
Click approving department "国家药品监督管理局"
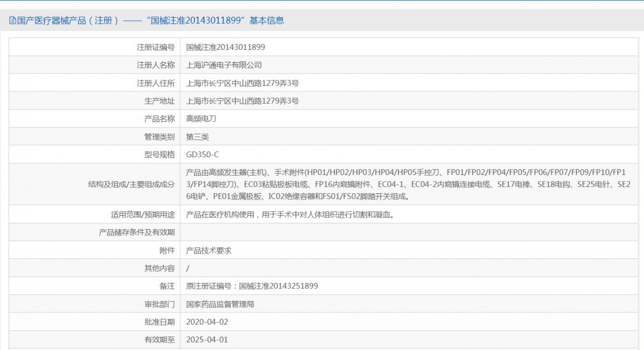[x=220, y=304]
